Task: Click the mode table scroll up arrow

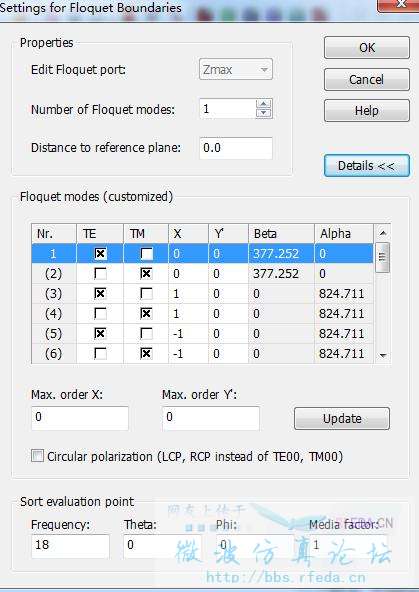Action: 383,233
